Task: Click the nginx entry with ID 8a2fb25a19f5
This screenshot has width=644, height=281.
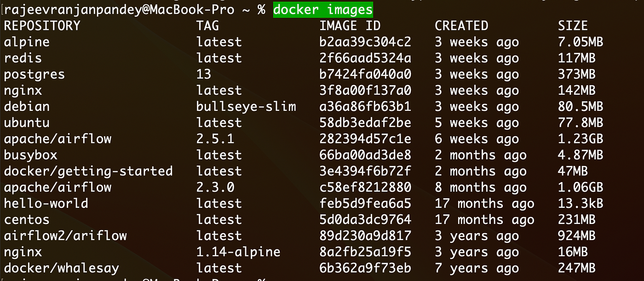Action: 23,252
